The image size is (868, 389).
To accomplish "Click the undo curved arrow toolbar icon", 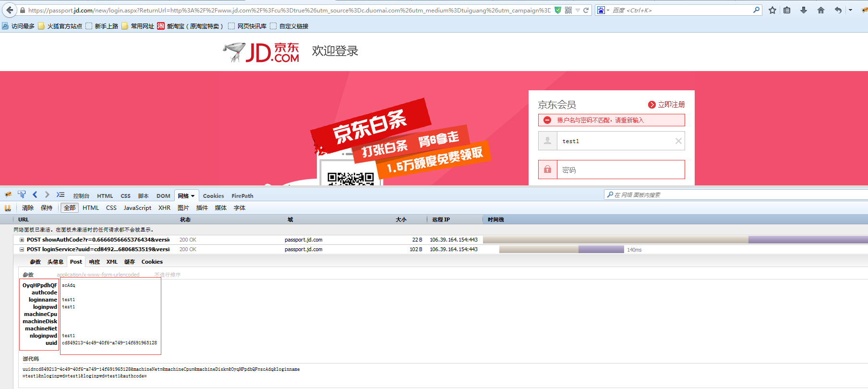I will point(838,10).
